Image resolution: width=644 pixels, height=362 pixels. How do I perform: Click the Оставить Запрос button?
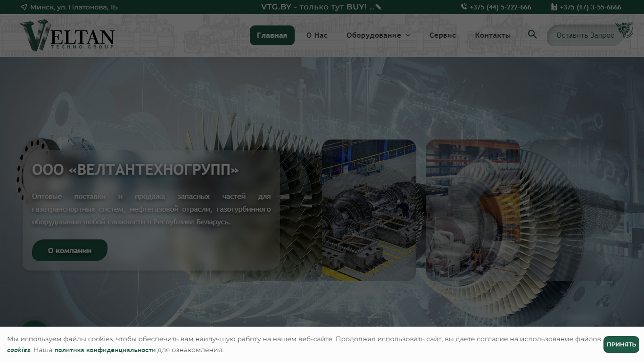(x=585, y=35)
